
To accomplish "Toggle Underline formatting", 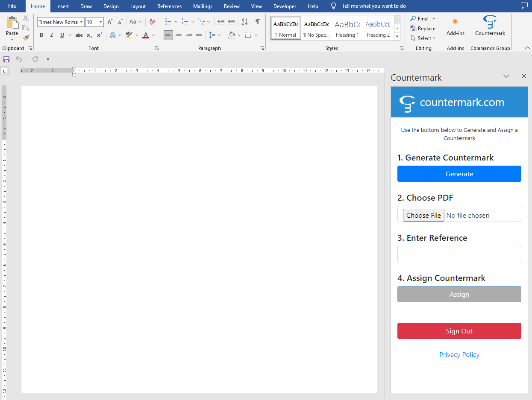I will (62, 35).
